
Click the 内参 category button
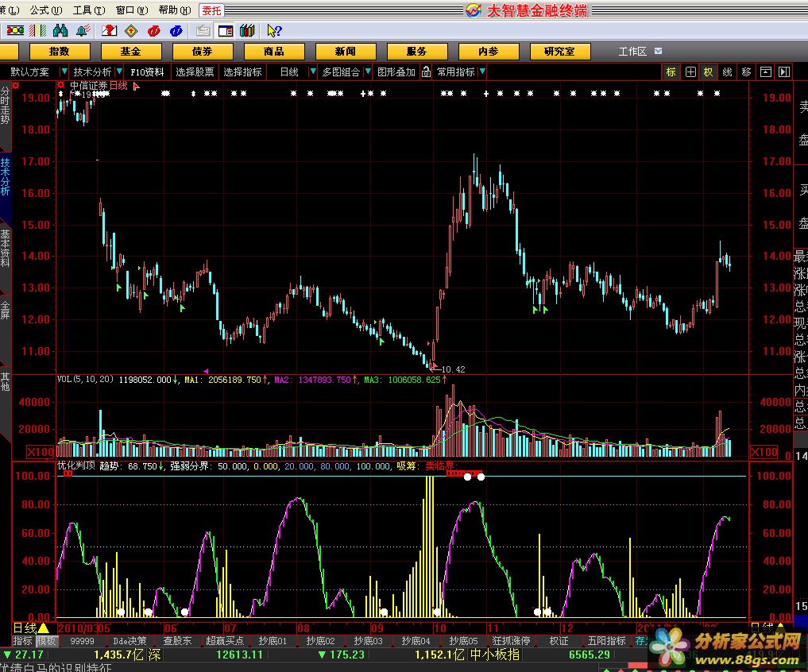(x=488, y=51)
